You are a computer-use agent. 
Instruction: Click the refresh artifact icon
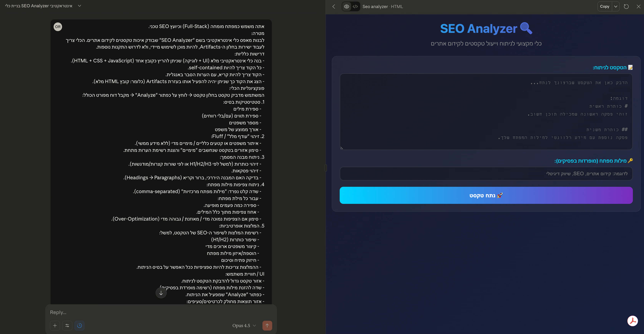pos(626,7)
